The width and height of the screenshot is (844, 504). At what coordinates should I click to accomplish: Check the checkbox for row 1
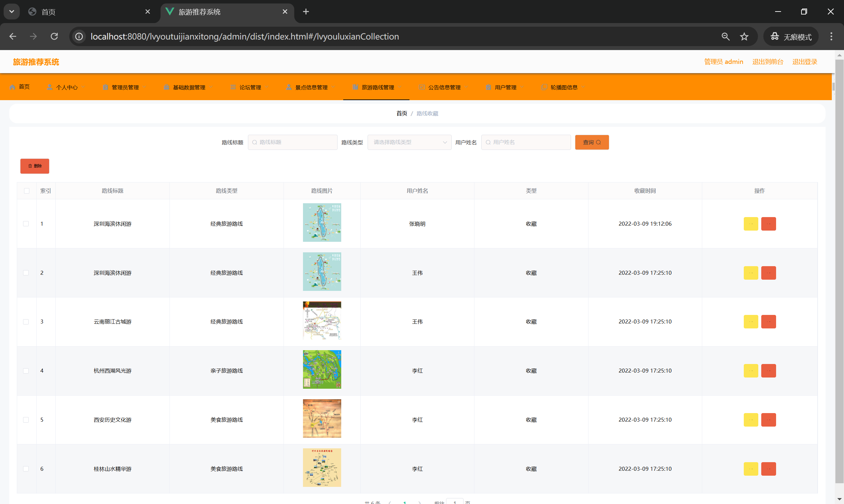26,224
